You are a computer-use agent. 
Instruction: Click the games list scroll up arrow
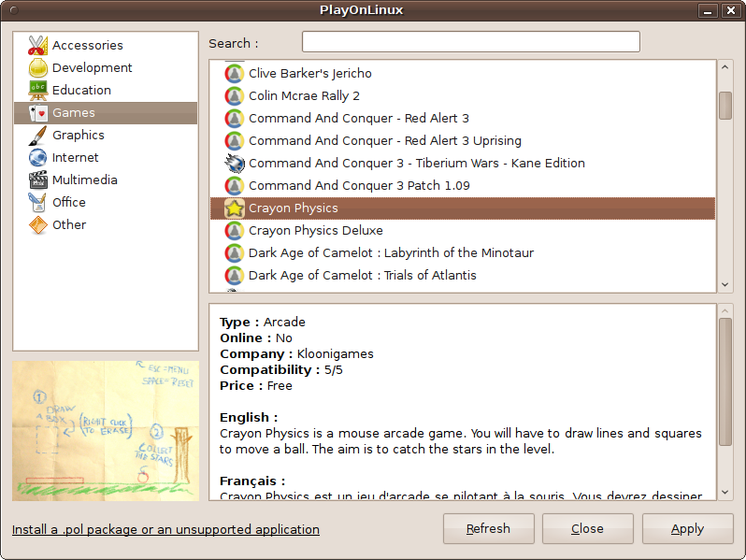pos(725,67)
